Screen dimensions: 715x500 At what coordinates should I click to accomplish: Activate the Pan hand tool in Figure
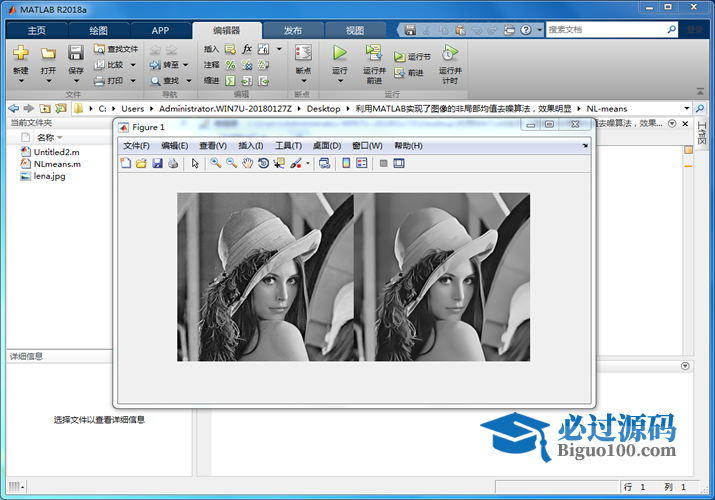(x=247, y=163)
